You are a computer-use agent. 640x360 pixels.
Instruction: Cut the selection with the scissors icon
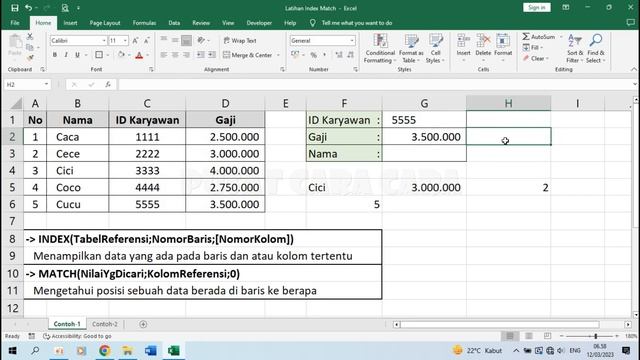pos(30,37)
